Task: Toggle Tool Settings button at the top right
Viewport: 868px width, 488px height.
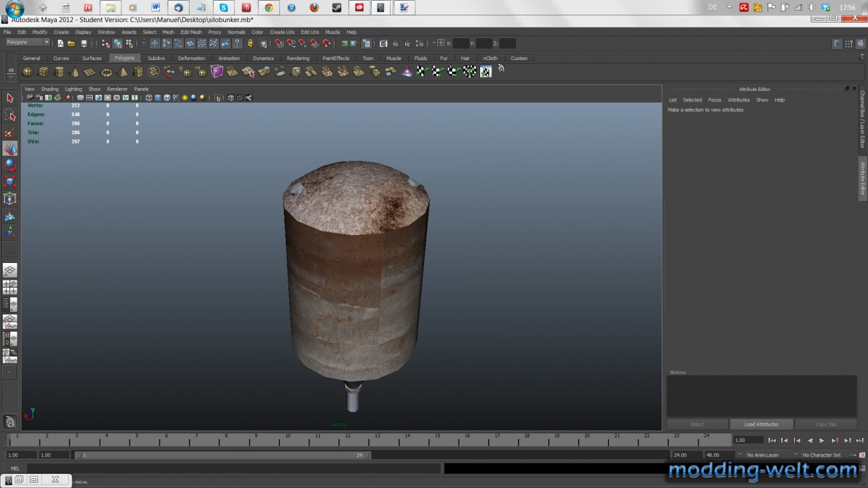Action: click(847, 43)
